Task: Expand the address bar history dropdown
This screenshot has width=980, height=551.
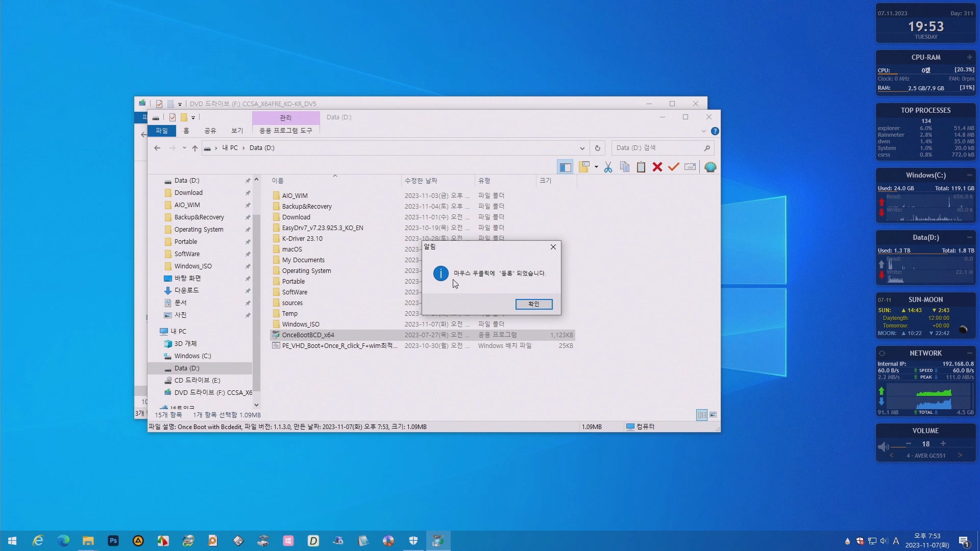Action: pos(582,148)
